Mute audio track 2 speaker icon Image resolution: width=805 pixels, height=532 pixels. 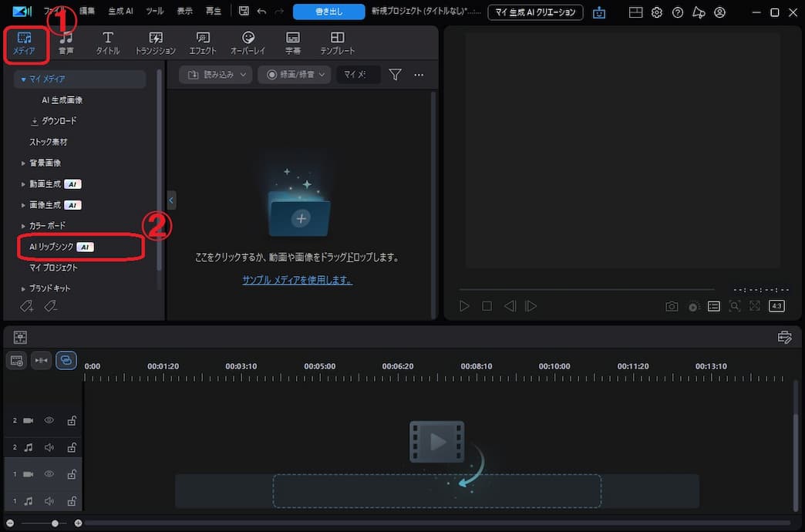point(49,447)
